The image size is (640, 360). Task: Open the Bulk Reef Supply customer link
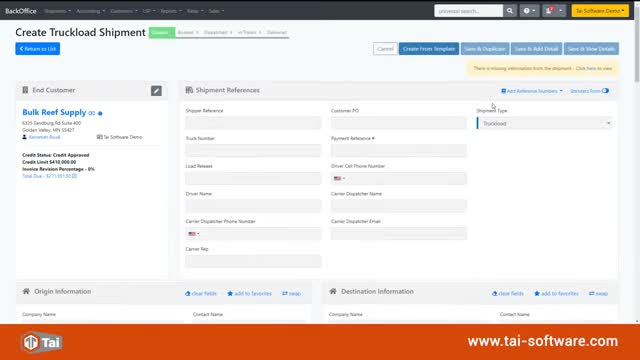point(54,112)
